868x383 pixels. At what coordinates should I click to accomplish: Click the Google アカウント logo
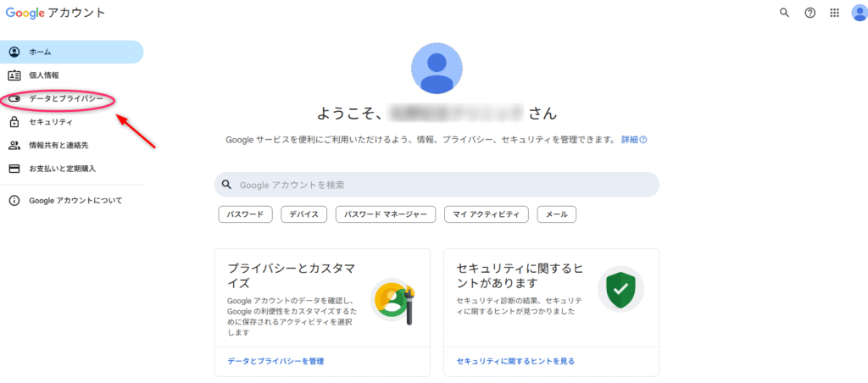55,13
